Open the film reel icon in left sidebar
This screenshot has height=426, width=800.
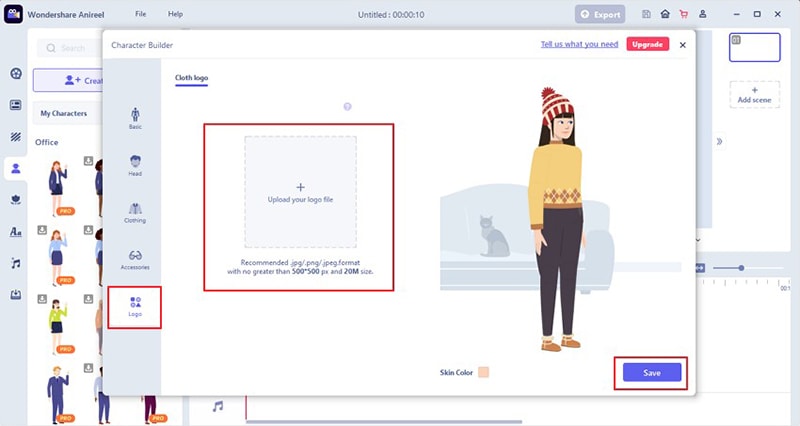[x=16, y=73]
